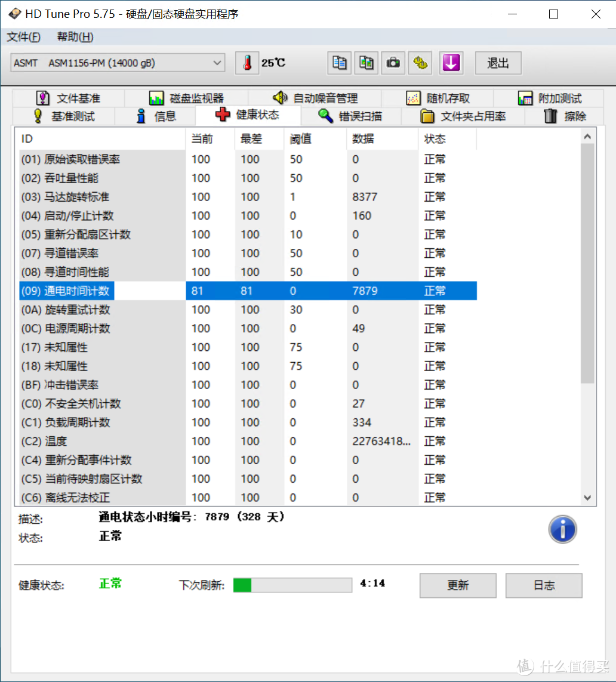Open the drive selection dropdown ASMT ASM1156-PM
Image resolution: width=616 pixels, height=682 pixels.
[x=118, y=63]
